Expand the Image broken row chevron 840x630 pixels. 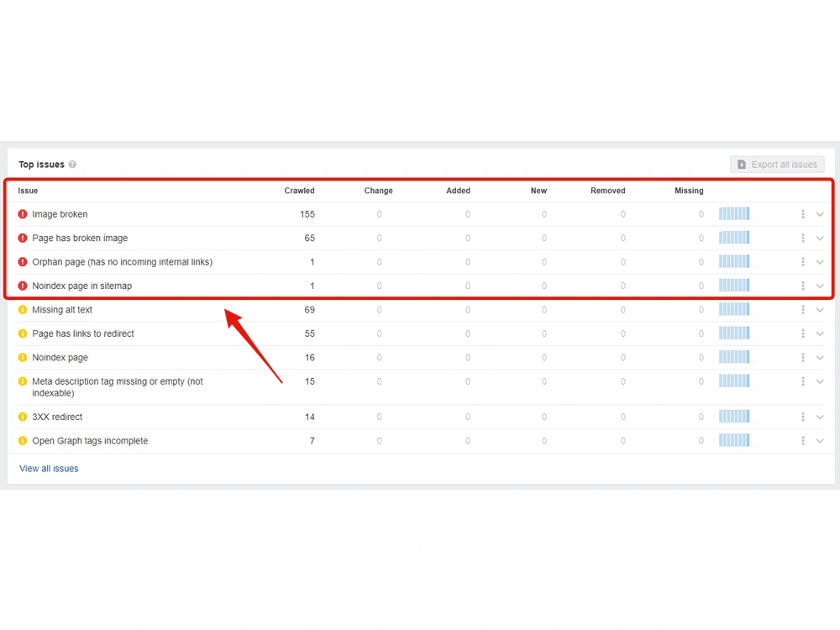(820, 214)
